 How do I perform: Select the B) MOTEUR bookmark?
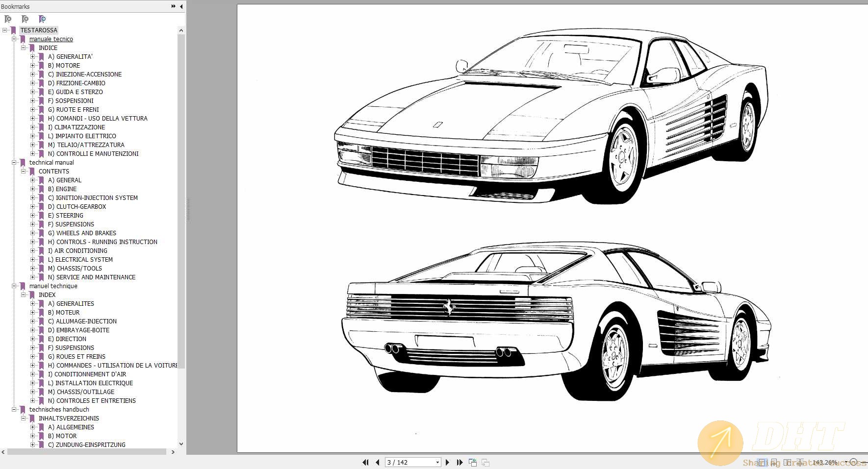(64, 313)
